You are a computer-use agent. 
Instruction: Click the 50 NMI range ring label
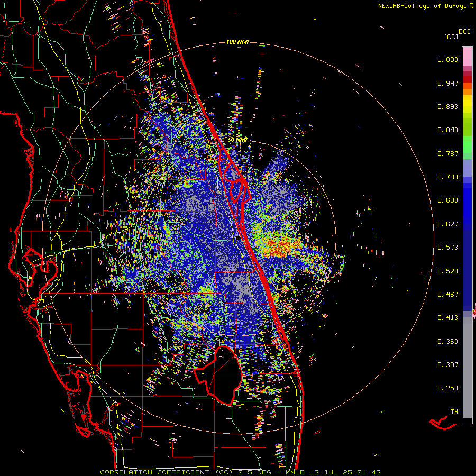[x=237, y=140]
